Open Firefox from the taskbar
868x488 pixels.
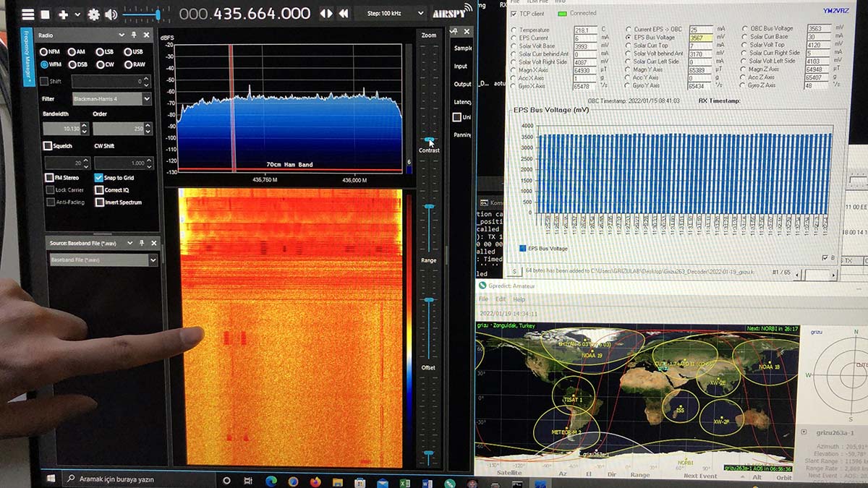point(315,481)
